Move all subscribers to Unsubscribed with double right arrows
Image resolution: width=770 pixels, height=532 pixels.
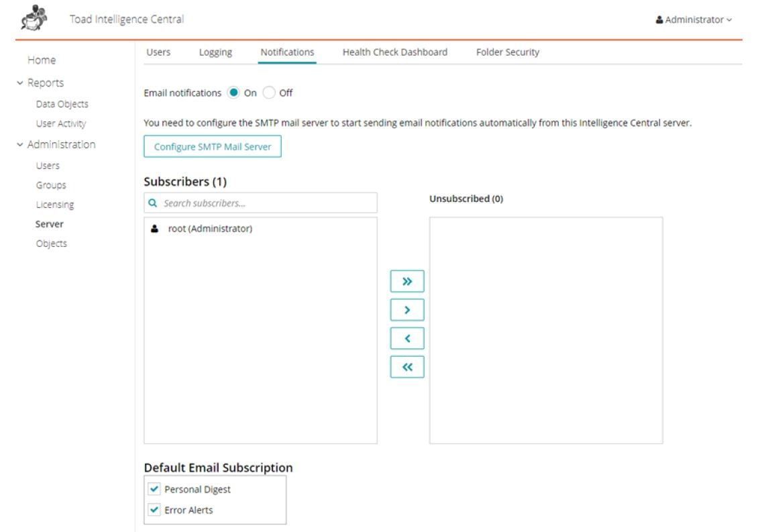pyautogui.click(x=407, y=282)
